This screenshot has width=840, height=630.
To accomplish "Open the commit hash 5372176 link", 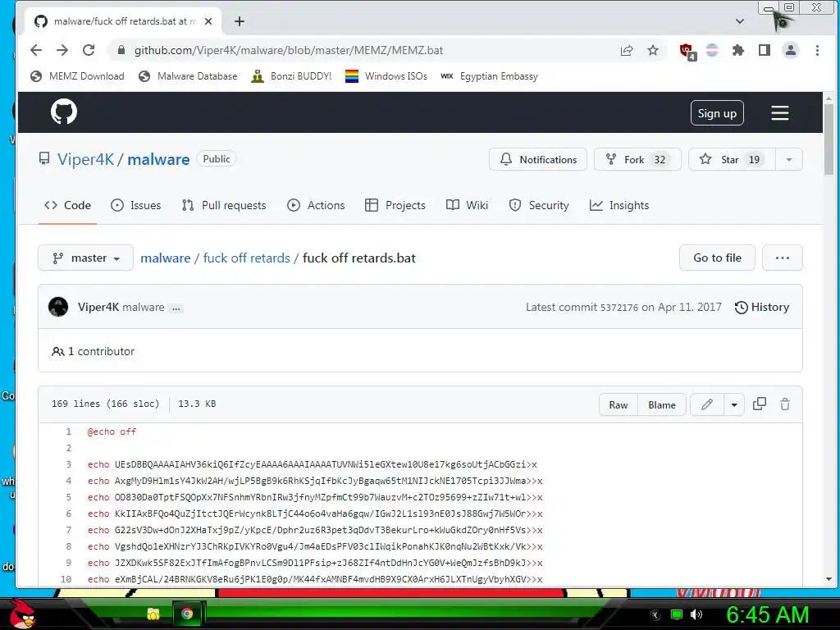I will [x=619, y=308].
